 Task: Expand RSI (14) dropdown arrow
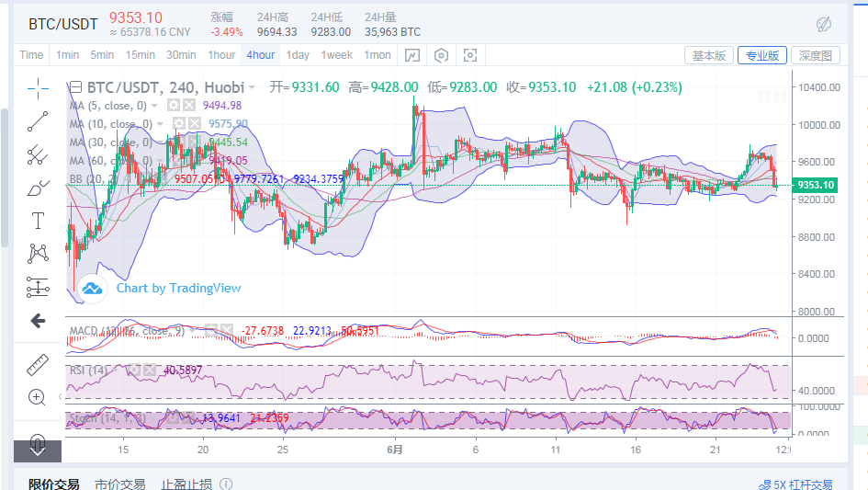(x=115, y=370)
